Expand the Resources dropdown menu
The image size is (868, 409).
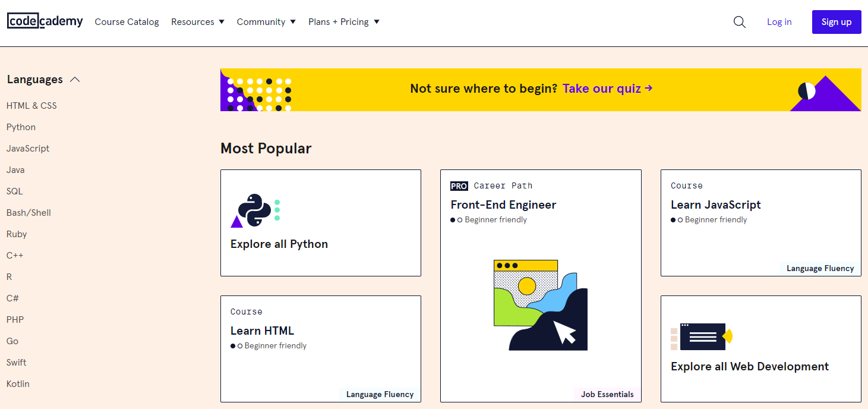coord(198,22)
